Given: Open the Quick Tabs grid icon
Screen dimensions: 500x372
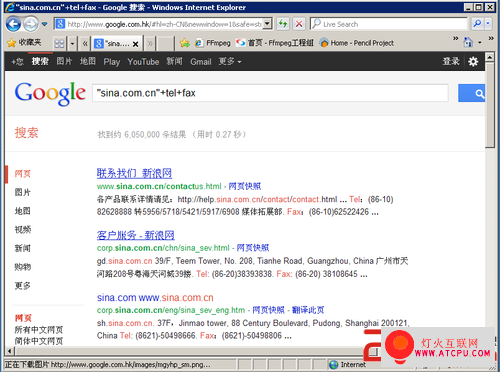Looking at the screenshot, I should [x=59, y=44].
